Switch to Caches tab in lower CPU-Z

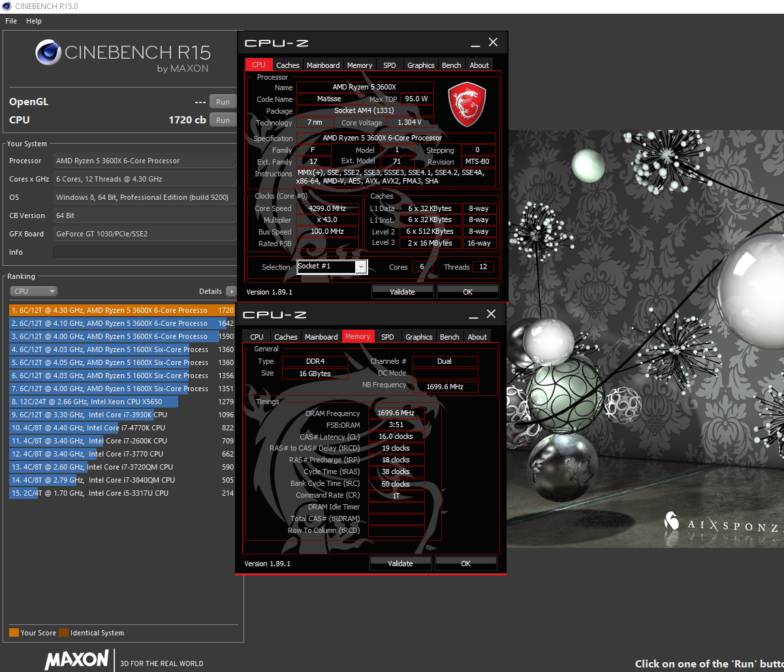point(286,337)
